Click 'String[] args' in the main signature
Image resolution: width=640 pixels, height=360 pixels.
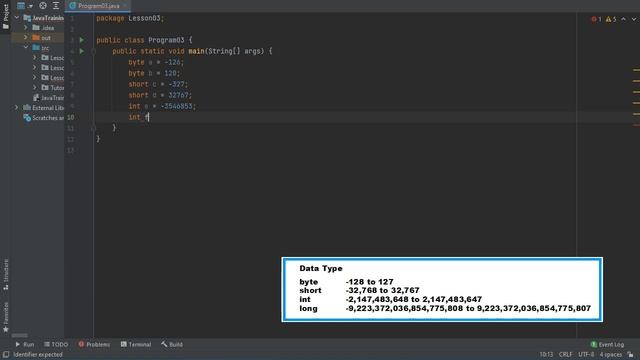point(235,51)
